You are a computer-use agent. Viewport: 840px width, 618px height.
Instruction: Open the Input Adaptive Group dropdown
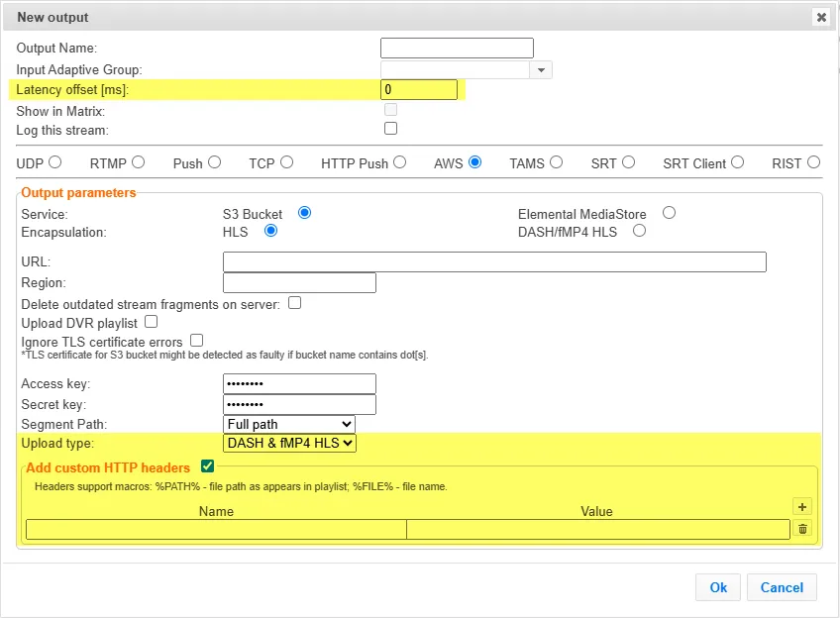click(x=541, y=70)
